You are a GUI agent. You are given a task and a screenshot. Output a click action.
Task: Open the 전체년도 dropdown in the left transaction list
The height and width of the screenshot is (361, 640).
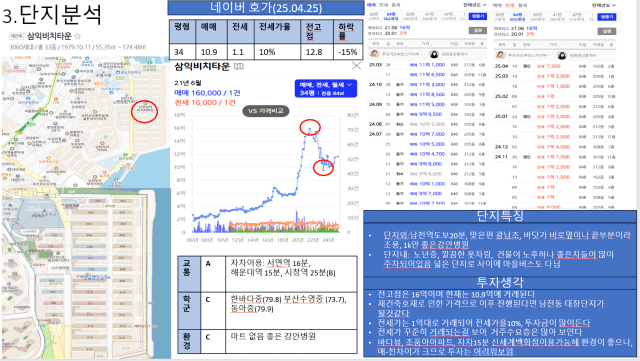(475, 5)
